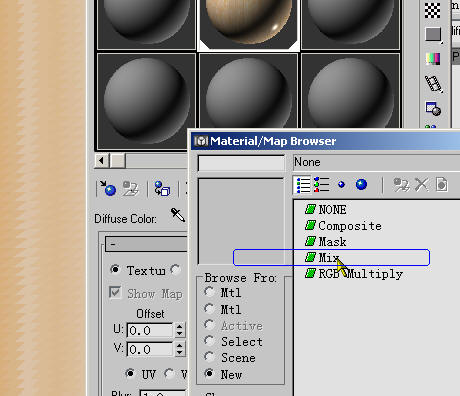Viewport: 460px width, 396px height.
Task: Select the Composite map entry
Action: point(343,226)
